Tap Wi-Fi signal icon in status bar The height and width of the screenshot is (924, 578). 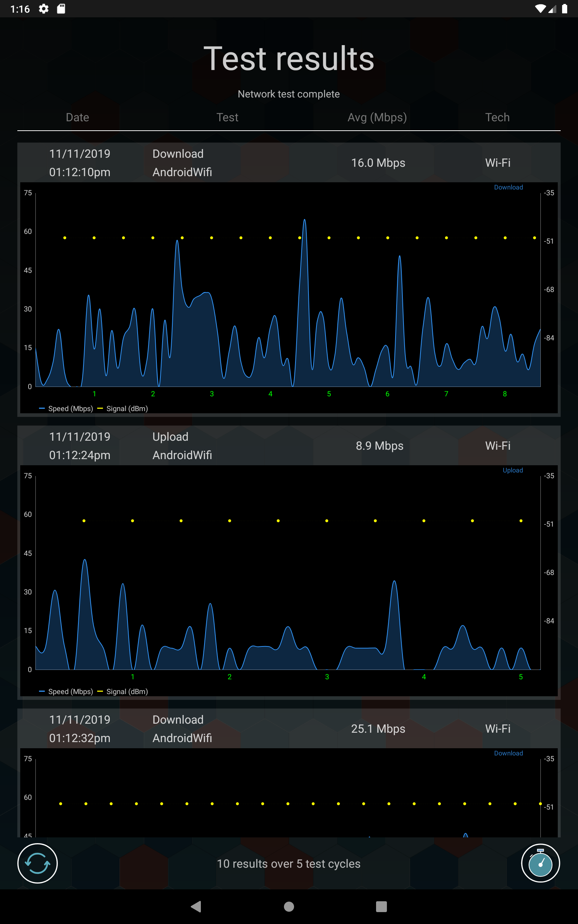click(x=540, y=9)
